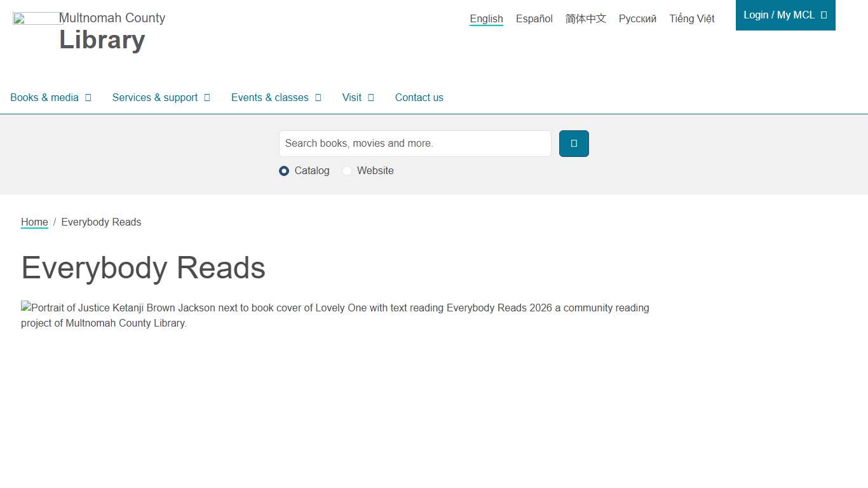The image size is (868, 488).
Task: Switch site language to Español
Action: pos(534,18)
